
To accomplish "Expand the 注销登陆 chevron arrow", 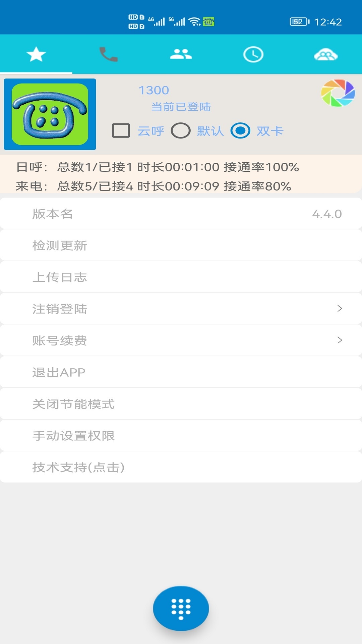I will click(340, 309).
